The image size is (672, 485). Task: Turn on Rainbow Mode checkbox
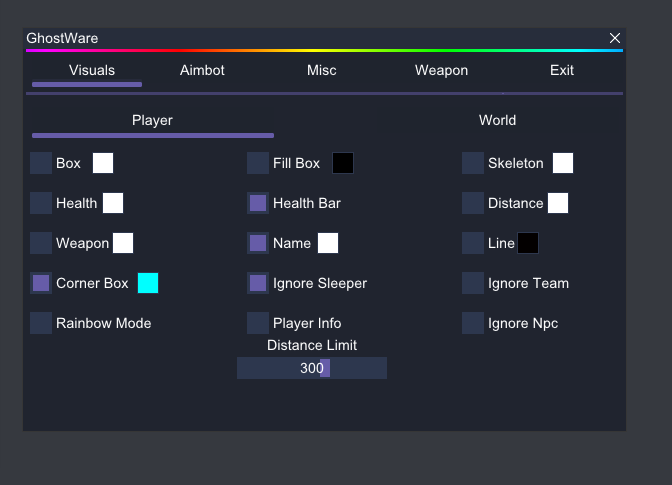[41, 323]
